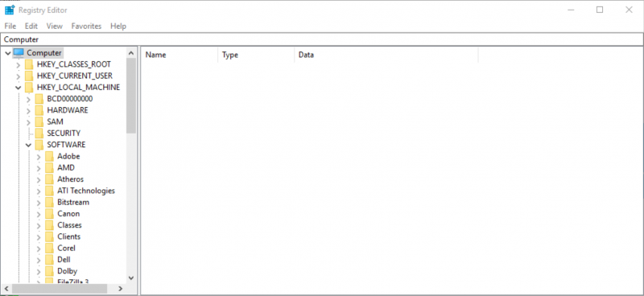This screenshot has width=644, height=296.
Task: Click the Dolby folder icon
Action: (x=49, y=271)
